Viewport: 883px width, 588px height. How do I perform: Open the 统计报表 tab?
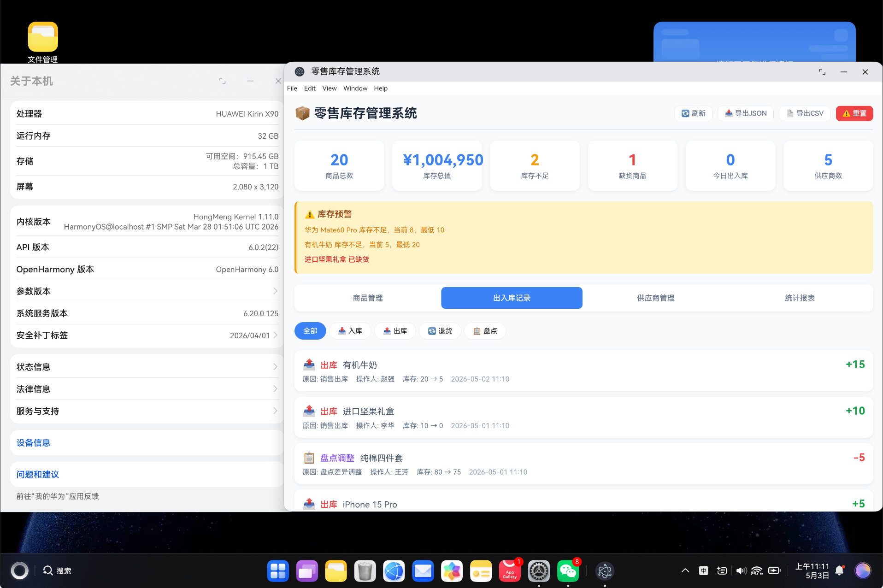click(x=800, y=298)
